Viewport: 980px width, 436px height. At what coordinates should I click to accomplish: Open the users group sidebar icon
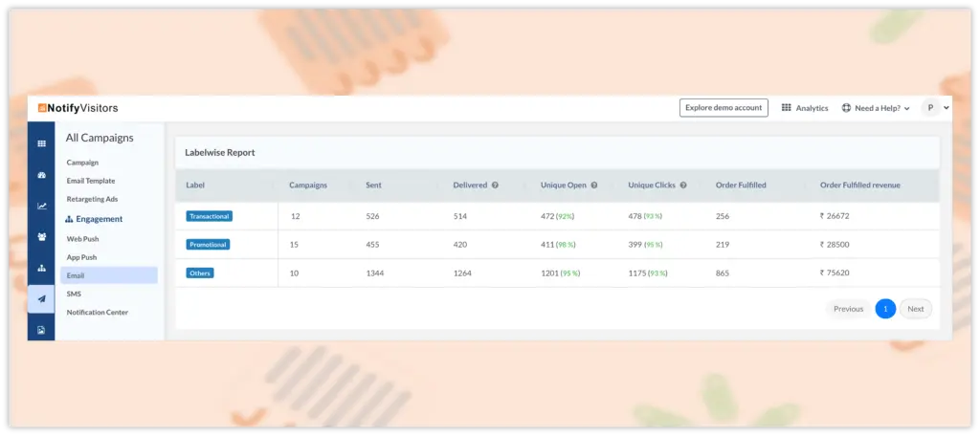(41, 236)
